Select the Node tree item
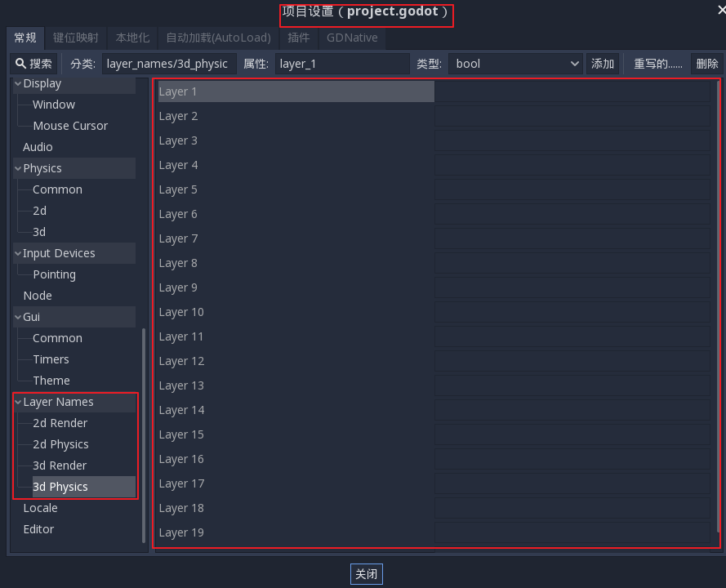This screenshot has width=726, height=588. 38,296
